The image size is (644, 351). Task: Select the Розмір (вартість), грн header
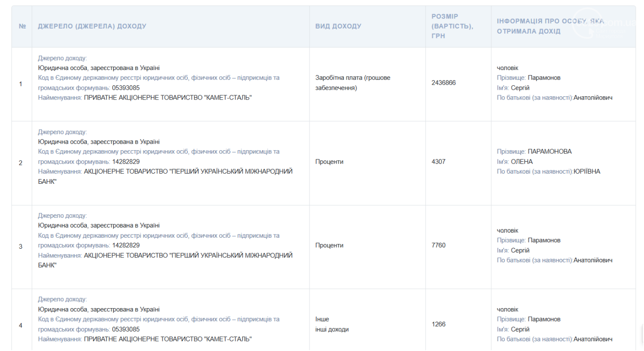tap(452, 26)
